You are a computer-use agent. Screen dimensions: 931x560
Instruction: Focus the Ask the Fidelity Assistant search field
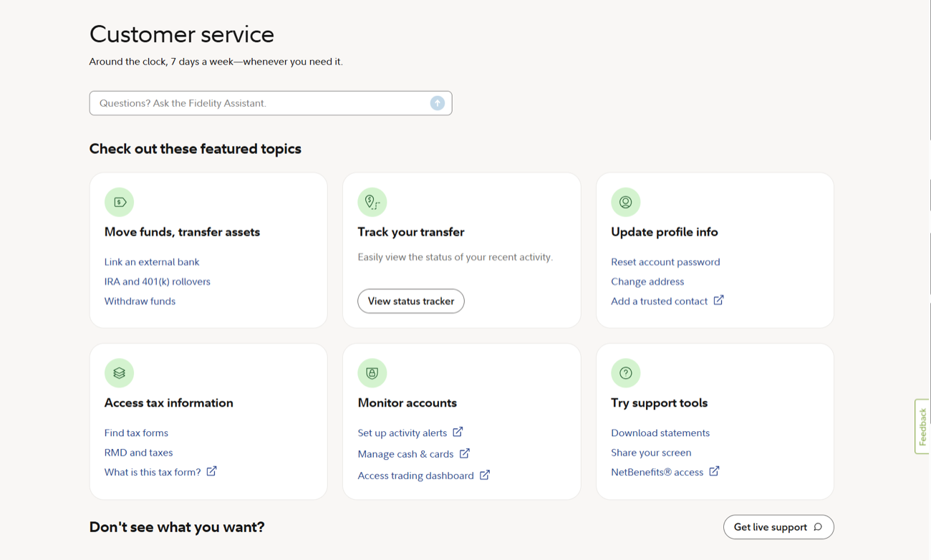pyautogui.click(x=271, y=103)
